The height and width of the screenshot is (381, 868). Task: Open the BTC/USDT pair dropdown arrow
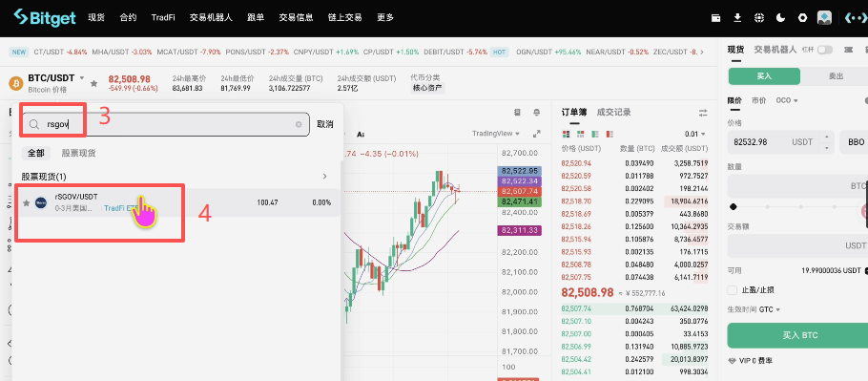[82, 78]
